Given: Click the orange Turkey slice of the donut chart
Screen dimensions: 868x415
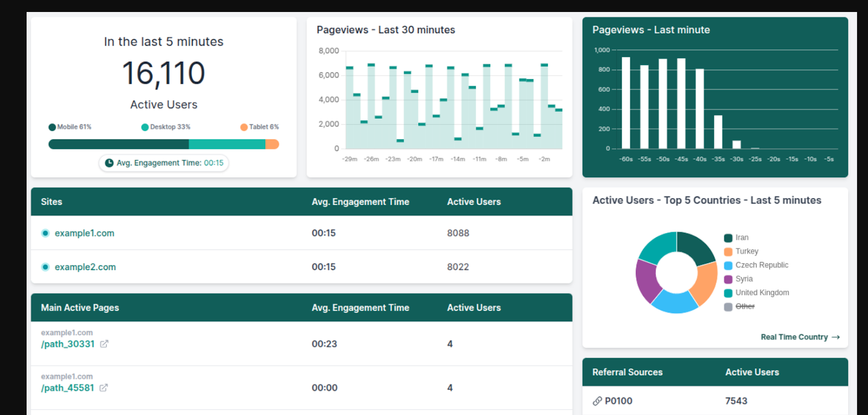Looking at the screenshot, I should (x=705, y=282).
